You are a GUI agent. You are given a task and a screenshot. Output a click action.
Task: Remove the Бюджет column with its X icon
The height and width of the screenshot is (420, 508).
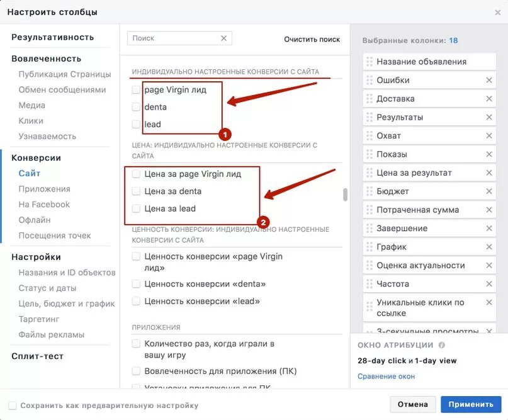[489, 191]
